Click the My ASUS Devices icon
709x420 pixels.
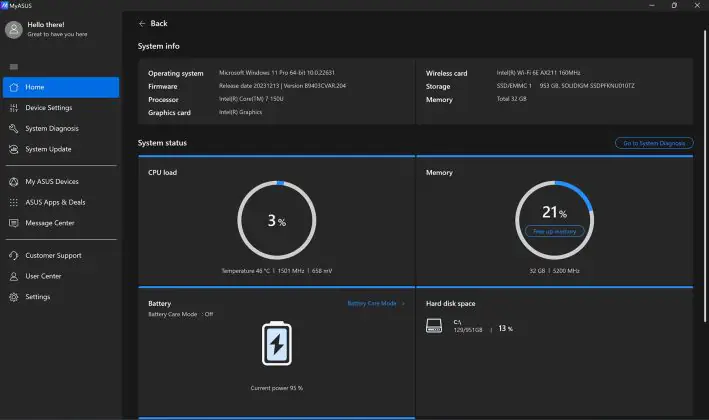click(x=14, y=182)
